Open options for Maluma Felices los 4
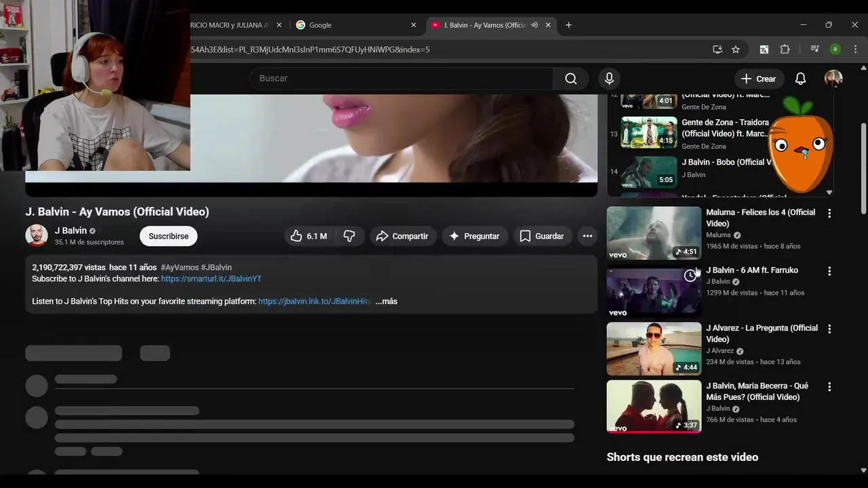868x488 pixels. click(829, 213)
